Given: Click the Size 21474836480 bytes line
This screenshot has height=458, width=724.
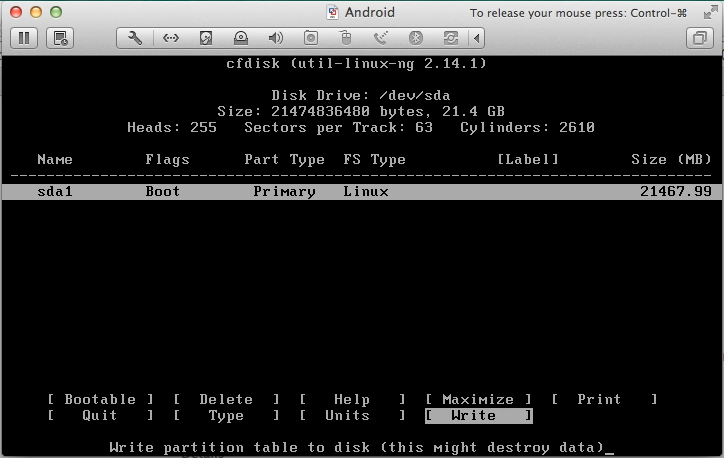Looking at the screenshot, I should pyautogui.click(x=361, y=111).
